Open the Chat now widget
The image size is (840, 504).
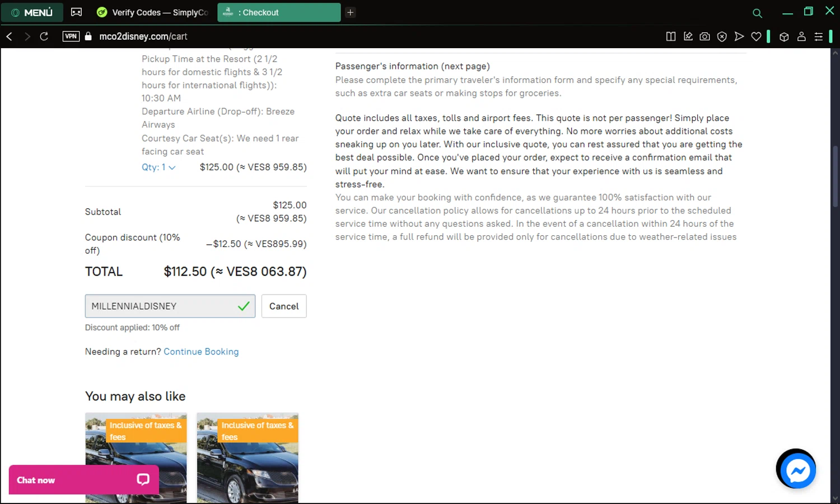(84, 480)
